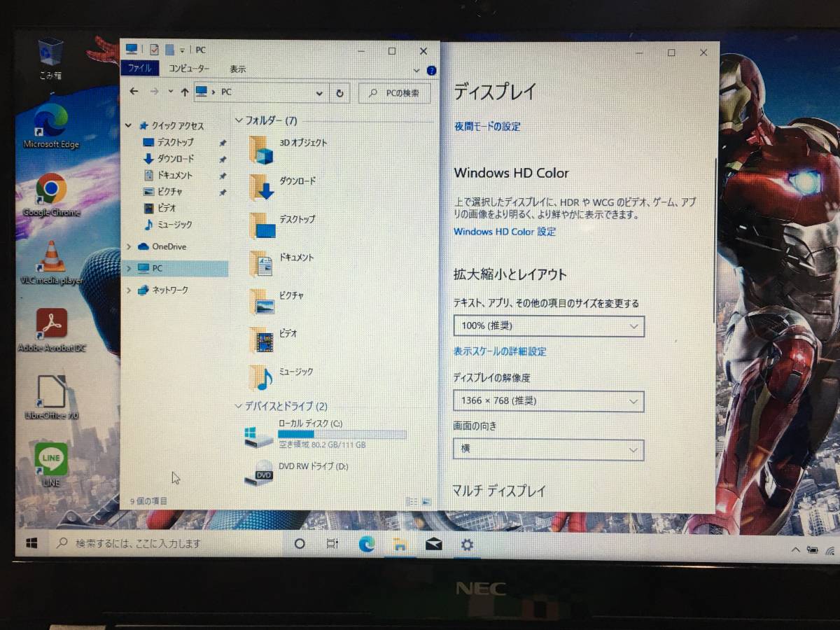Select ダウンロード under Quick access
Screen dimensions: 840x630
coord(175,159)
